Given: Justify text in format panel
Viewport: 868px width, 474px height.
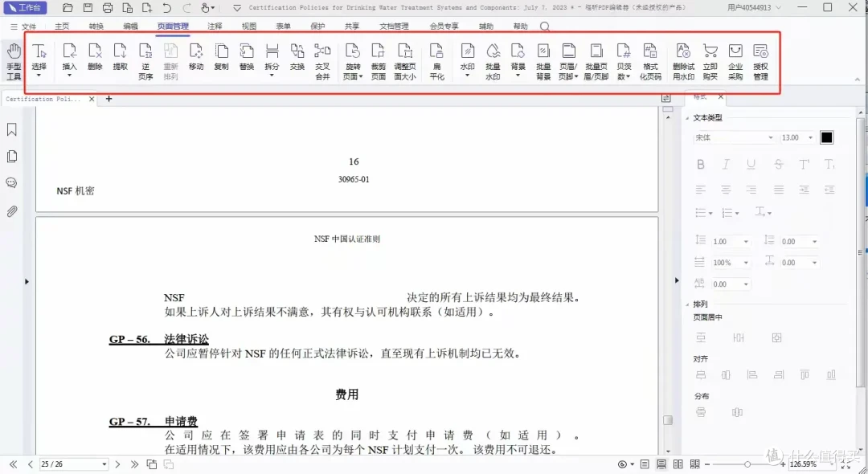Looking at the screenshot, I should point(778,190).
